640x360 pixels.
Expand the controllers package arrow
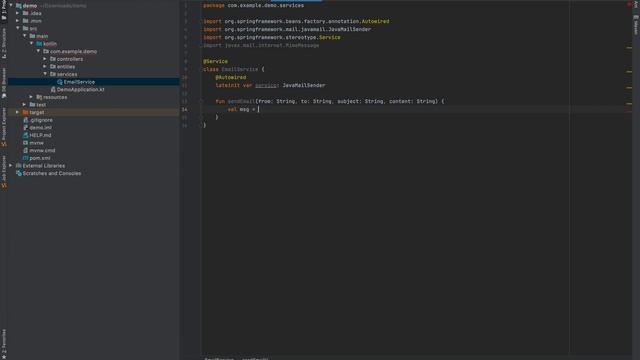45,59
